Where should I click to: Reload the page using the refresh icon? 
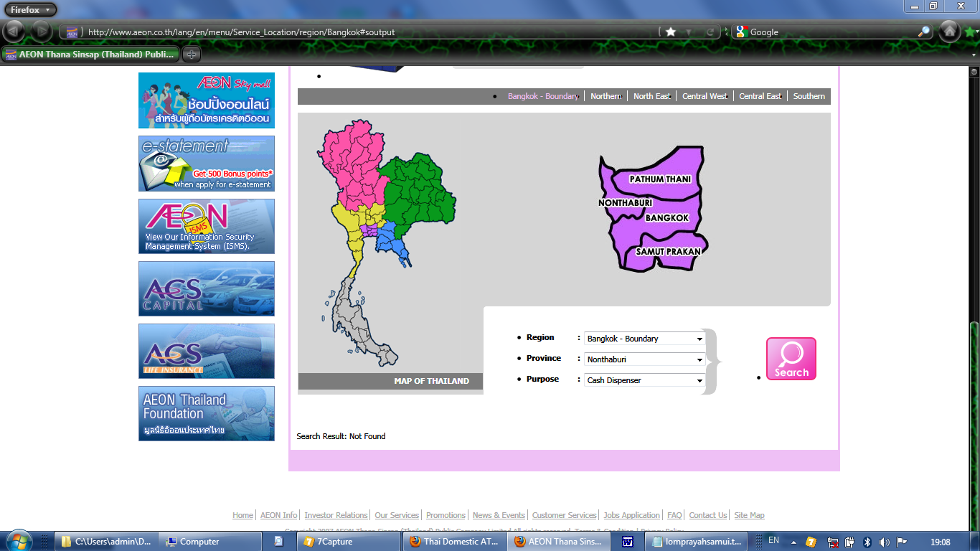click(710, 32)
